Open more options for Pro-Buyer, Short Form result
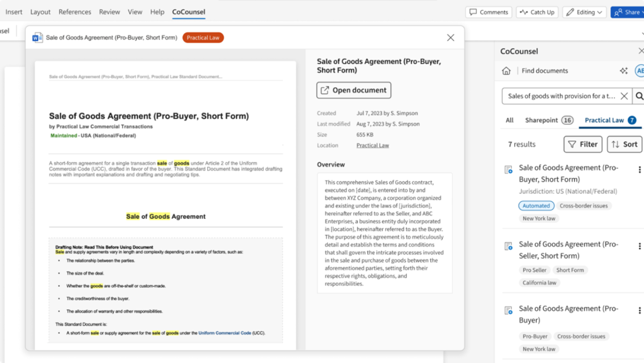The image size is (644, 363). point(639,170)
